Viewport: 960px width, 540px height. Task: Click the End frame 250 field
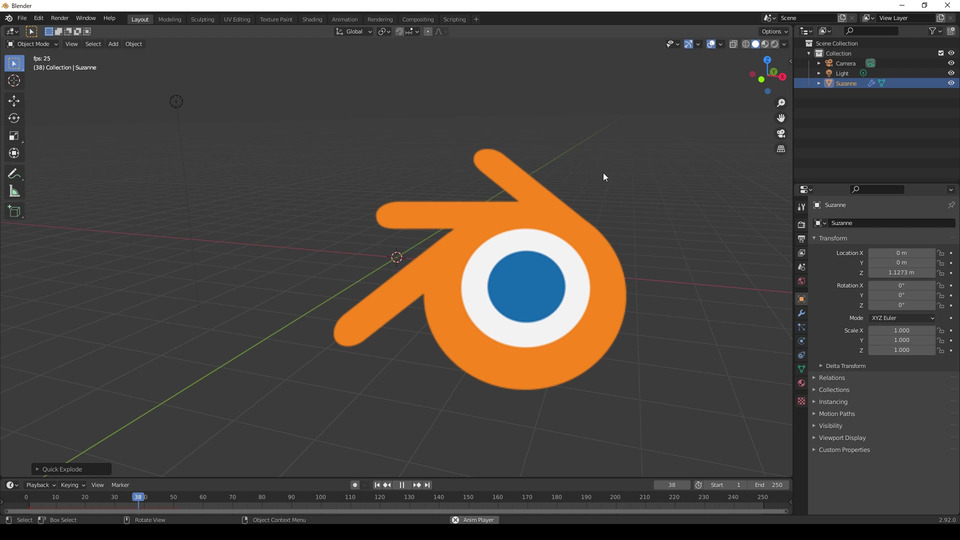770,485
